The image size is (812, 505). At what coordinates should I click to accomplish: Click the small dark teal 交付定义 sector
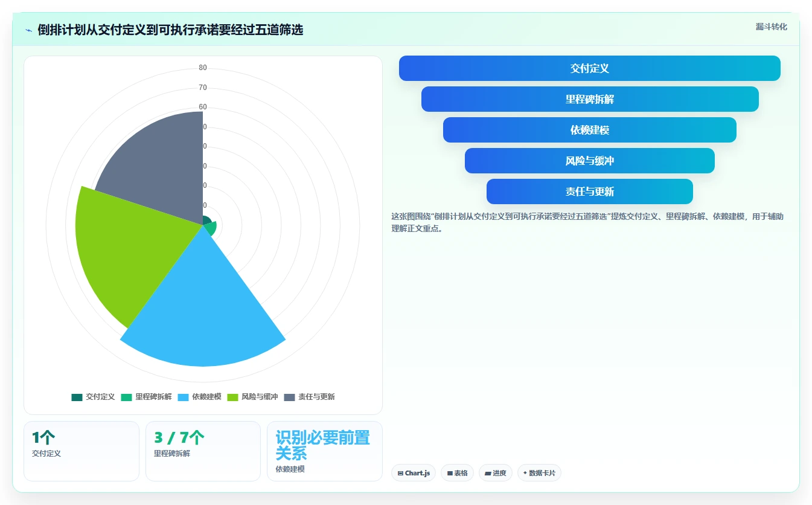click(x=206, y=221)
